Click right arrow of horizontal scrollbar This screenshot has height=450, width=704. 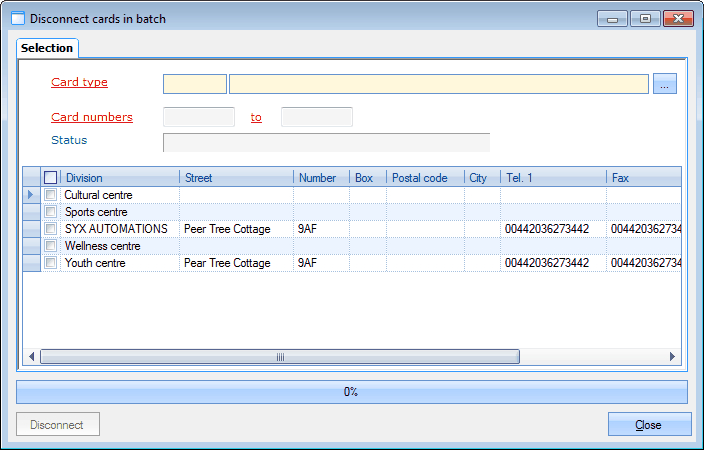pos(671,357)
